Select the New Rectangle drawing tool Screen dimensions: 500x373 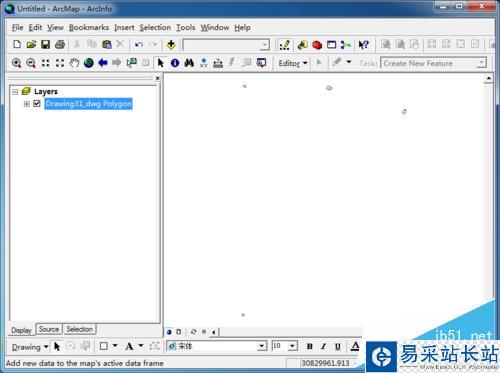tap(104, 346)
